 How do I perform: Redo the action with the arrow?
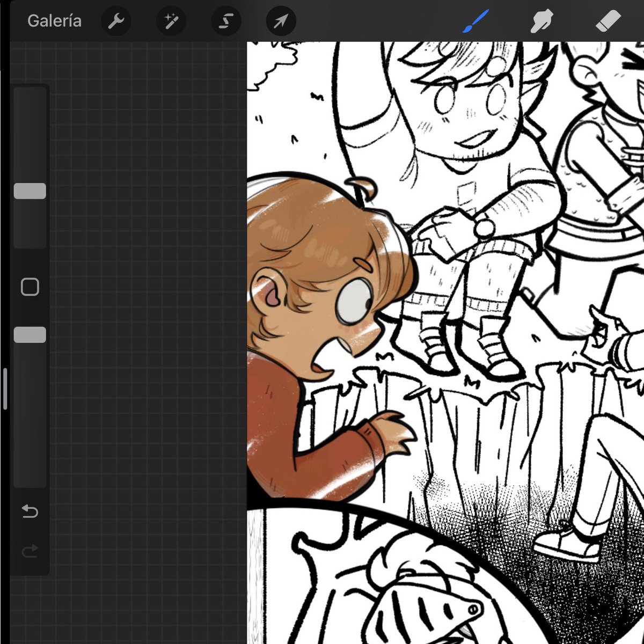click(x=30, y=551)
